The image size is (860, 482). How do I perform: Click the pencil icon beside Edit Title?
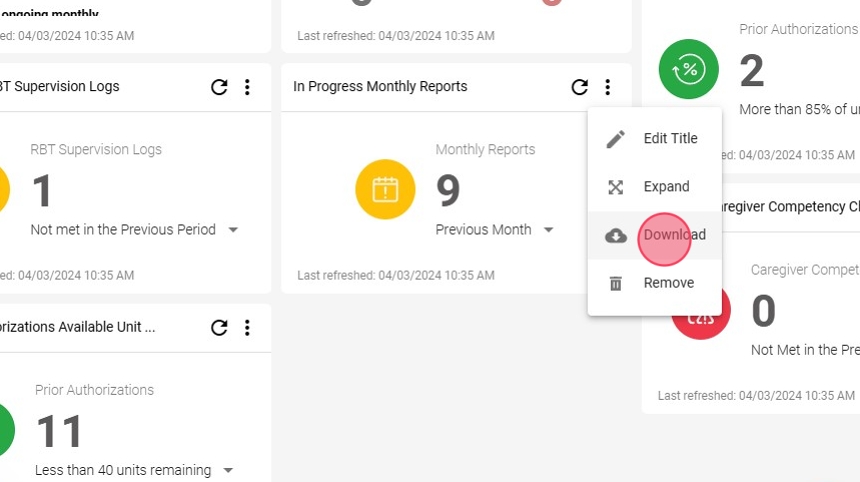[615, 139]
